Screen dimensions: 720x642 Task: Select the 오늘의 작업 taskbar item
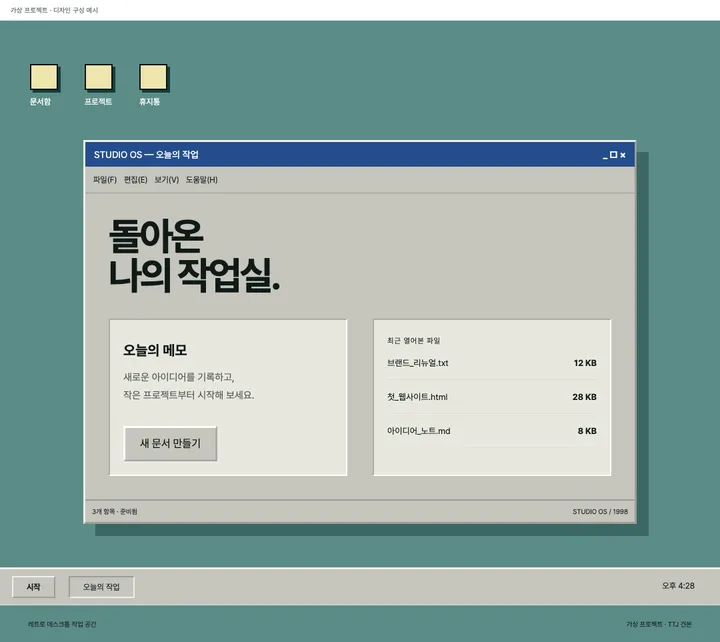(101, 587)
